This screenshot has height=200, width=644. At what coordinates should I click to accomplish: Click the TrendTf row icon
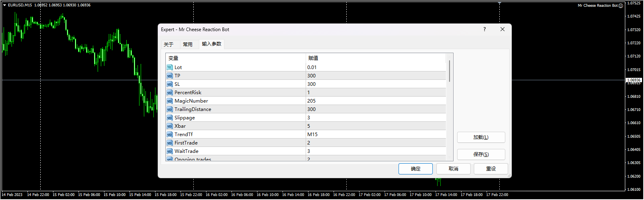[x=169, y=135]
